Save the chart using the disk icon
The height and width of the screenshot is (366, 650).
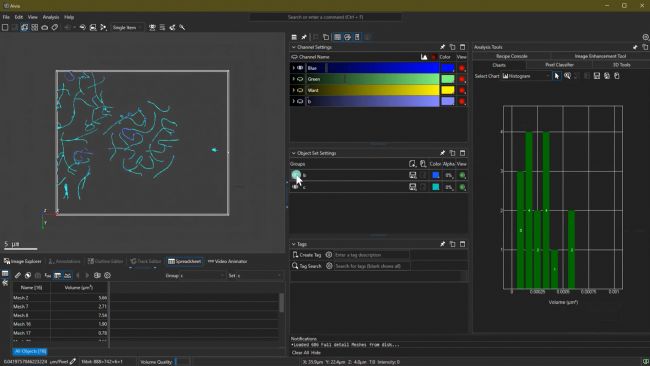597,76
